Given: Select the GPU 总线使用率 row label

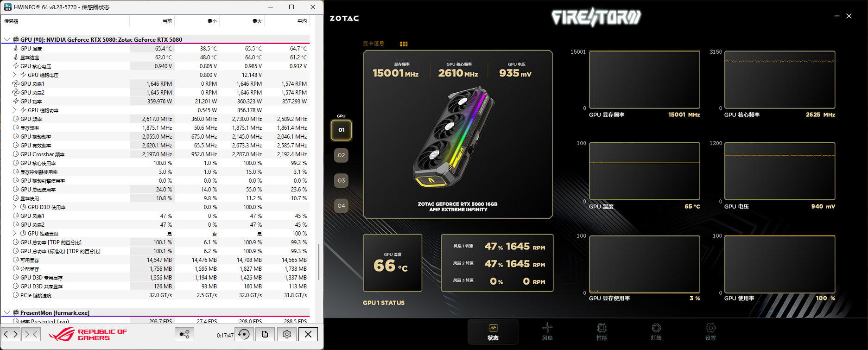Looking at the screenshot, I should [x=38, y=190].
